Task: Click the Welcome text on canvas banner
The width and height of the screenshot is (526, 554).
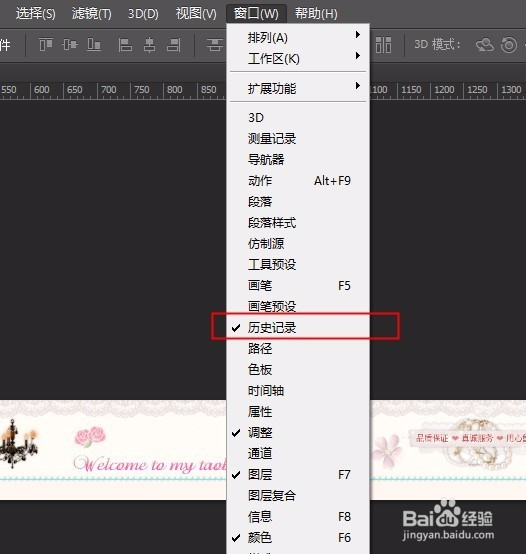Action: 150,464
